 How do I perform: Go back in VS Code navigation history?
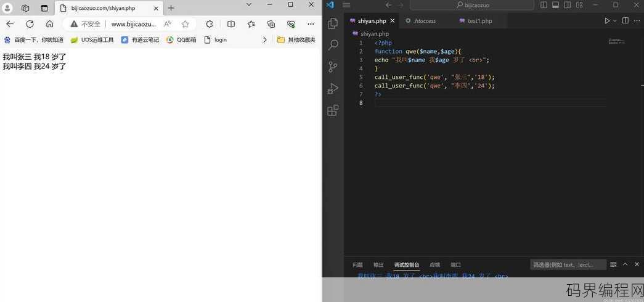[388, 5]
